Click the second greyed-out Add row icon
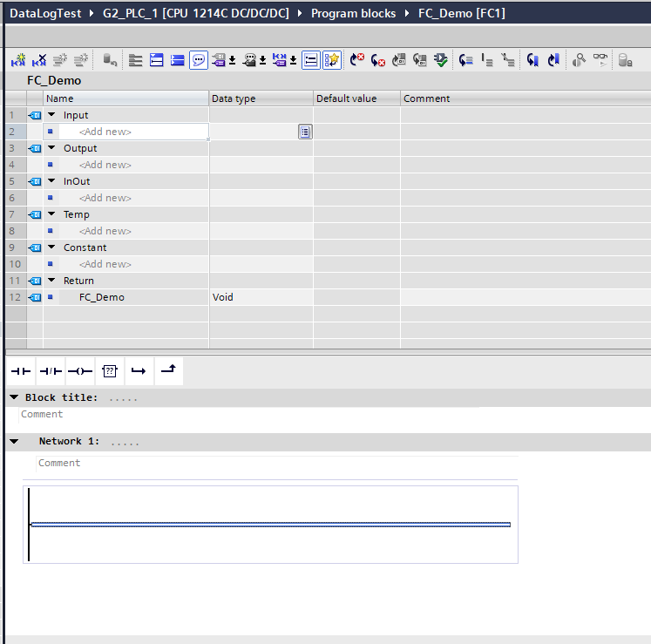The width and height of the screenshot is (651, 644). (81, 60)
